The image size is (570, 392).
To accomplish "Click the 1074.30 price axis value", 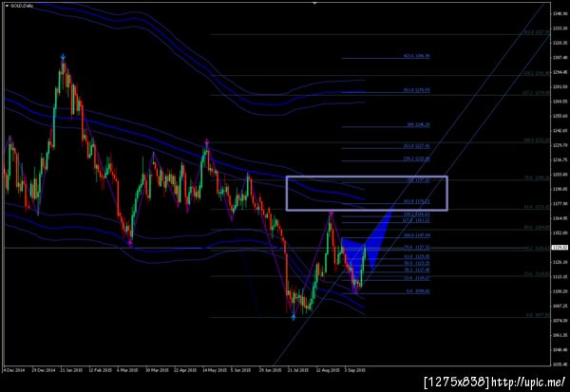I will [x=560, y=321].
